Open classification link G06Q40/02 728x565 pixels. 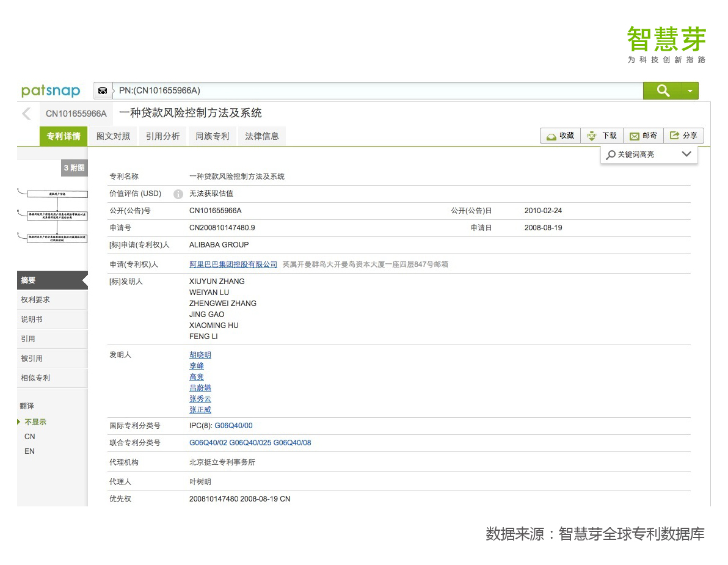pyautogui.click(x=208, y=443)
